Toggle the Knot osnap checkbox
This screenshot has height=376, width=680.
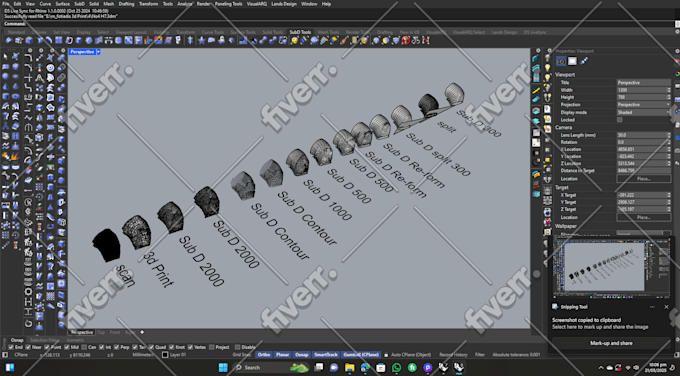(x=171, y=347)
